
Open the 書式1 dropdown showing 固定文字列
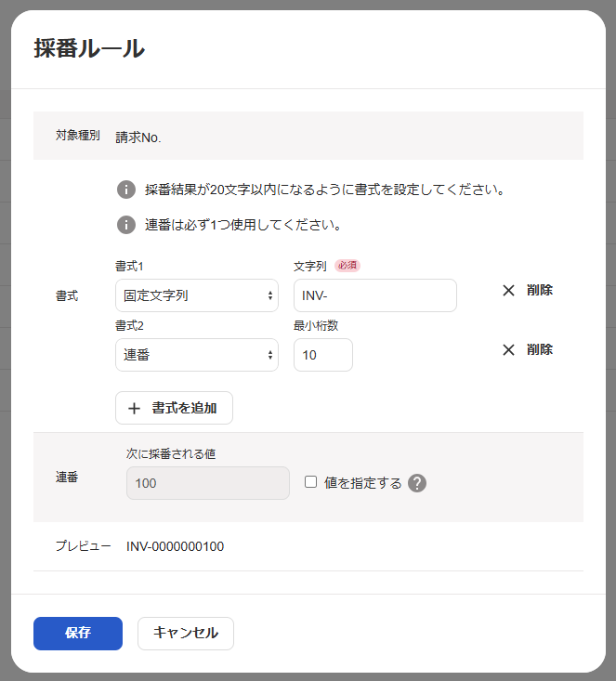pyautogui.click(x=197, y=295)
